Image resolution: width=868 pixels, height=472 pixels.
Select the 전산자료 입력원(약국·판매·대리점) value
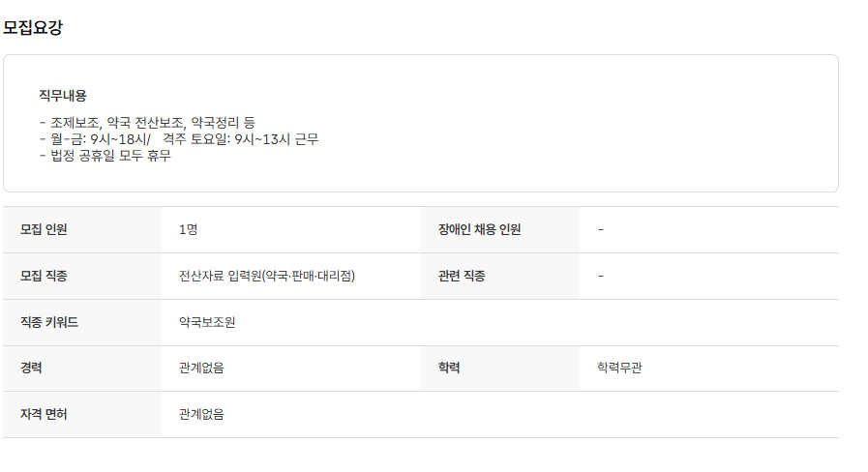(267, 276)
